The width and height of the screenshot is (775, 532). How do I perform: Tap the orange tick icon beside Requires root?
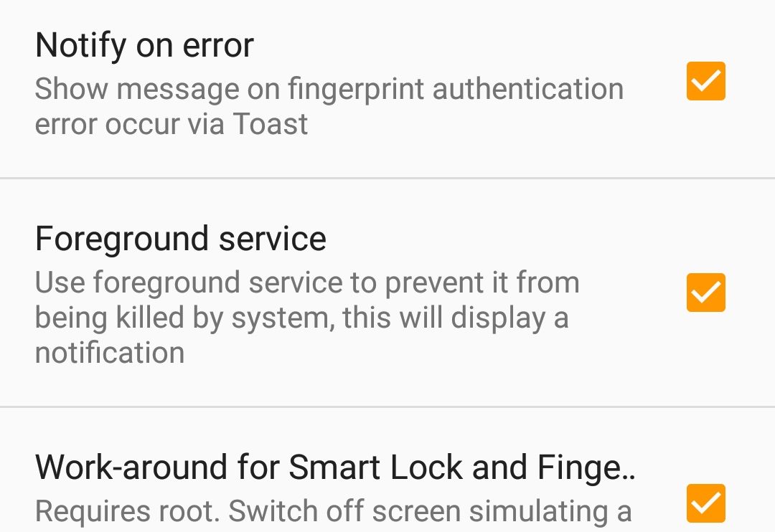pos(706,503)
